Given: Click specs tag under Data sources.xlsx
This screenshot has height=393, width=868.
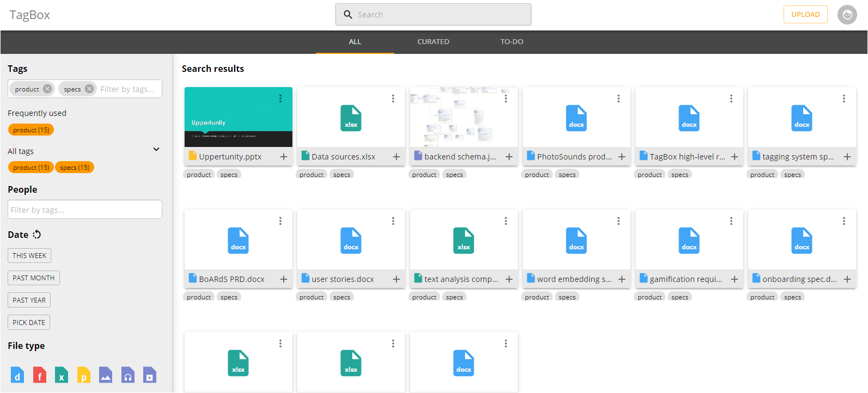Looking at the screenshot, I should coord(342,174).
